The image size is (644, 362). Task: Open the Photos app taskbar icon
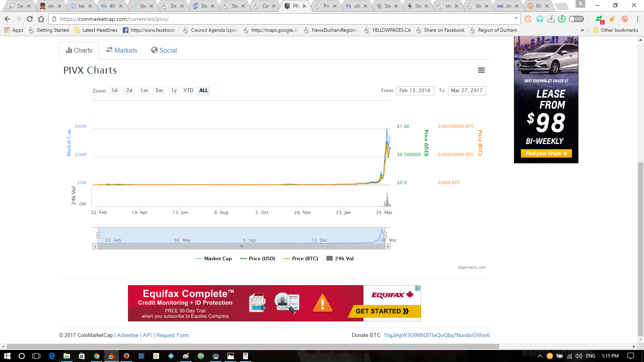(231, 356)
